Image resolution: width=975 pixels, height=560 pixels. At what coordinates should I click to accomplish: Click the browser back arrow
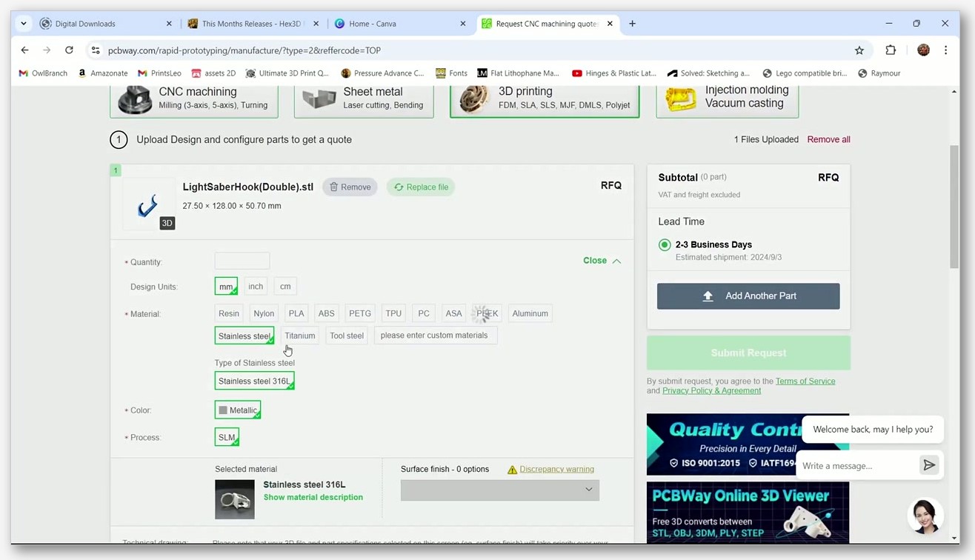point(25,50)
